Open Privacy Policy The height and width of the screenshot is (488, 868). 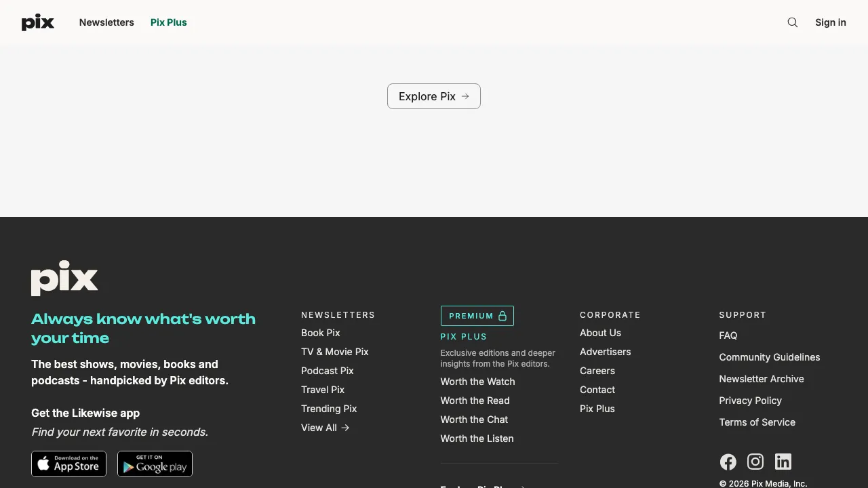[x=751, y=401]
